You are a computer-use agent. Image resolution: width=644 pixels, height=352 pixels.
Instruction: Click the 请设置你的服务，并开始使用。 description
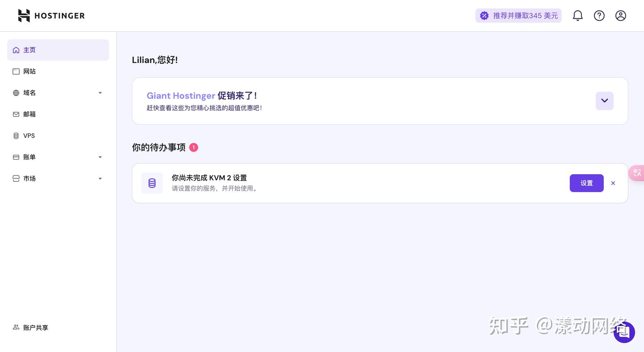(216, 189)
